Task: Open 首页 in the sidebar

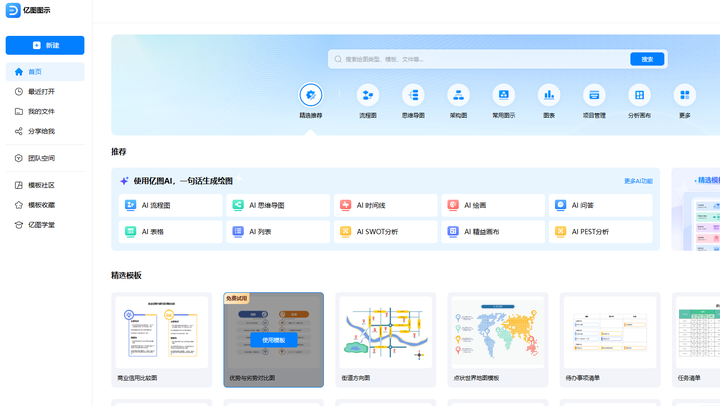Action: (x=45, y=72)
